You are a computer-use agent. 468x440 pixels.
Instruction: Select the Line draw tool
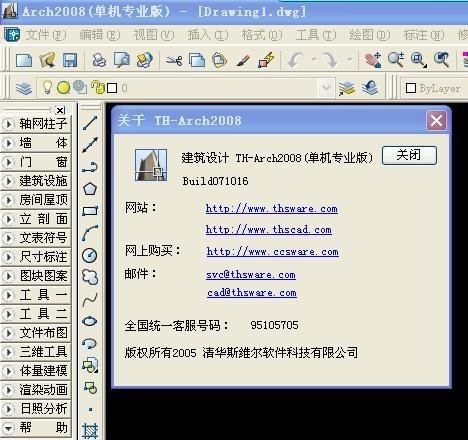90,123
